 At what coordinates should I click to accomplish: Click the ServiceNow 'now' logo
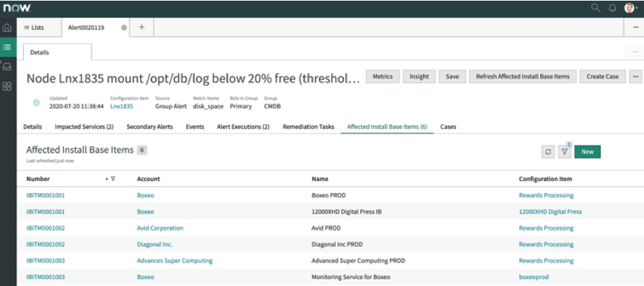click(17, 9)
